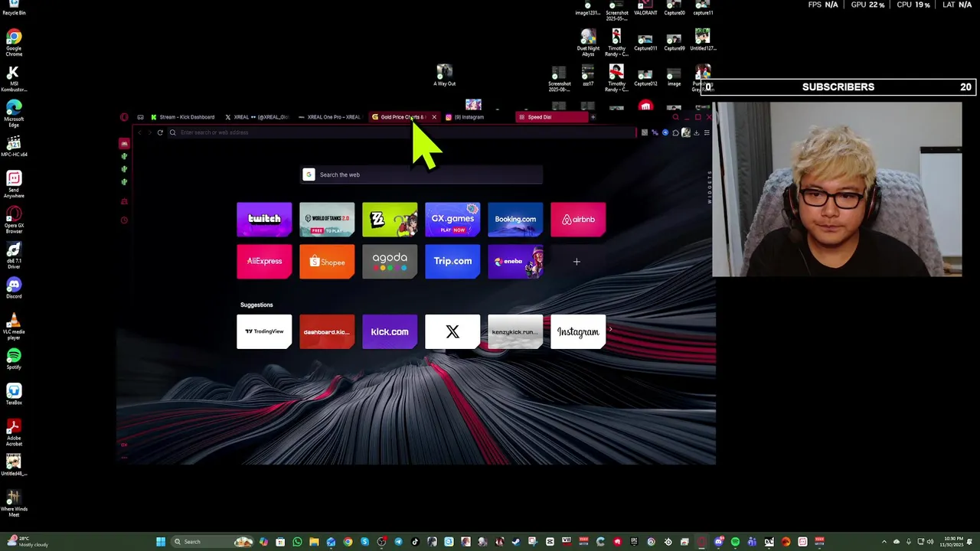
Task: Open Duet Night Abyss desktop icon
Action: click(588, 43)
